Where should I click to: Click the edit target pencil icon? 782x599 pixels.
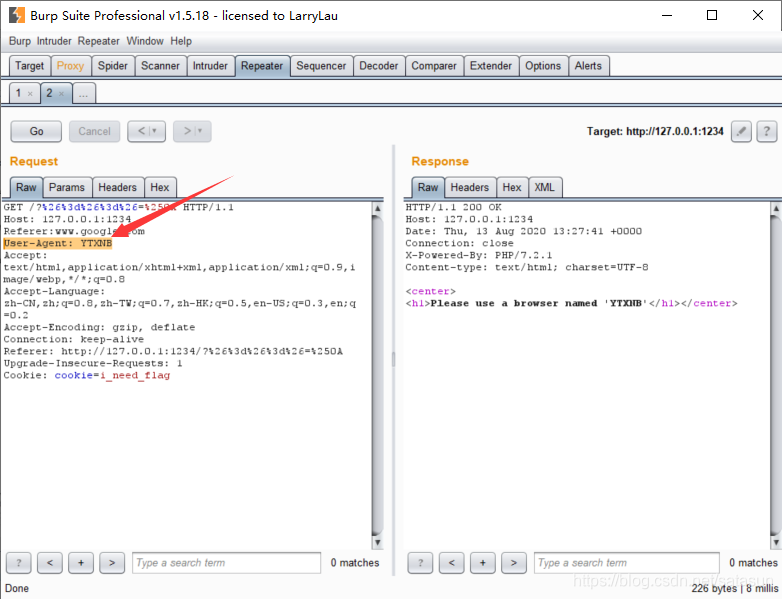click(x=741, y=132)
